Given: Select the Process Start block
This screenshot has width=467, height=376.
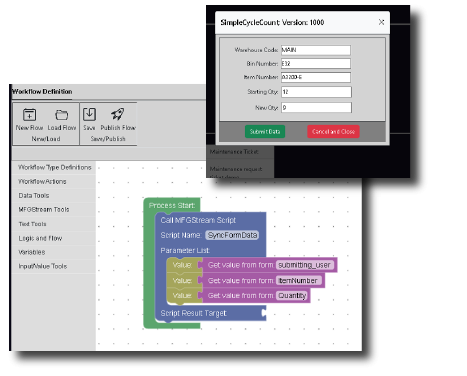Looking at the screenshot, I should point(172,205).
